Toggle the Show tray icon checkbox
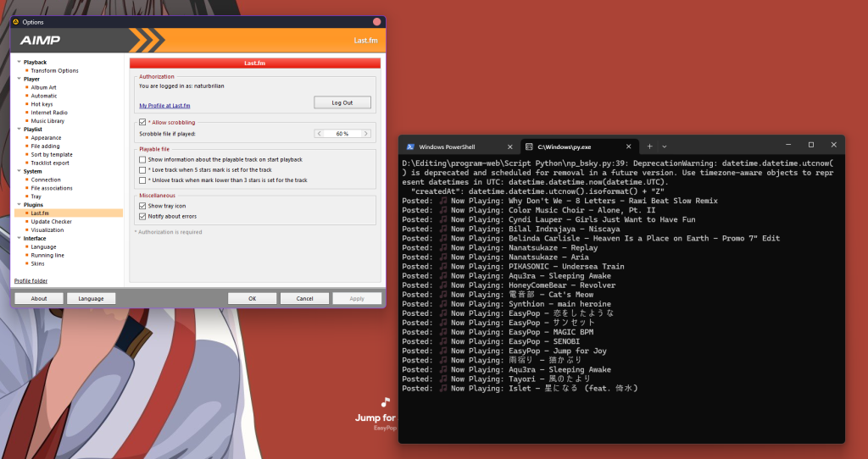868x459 pixels. click(142, 206)
